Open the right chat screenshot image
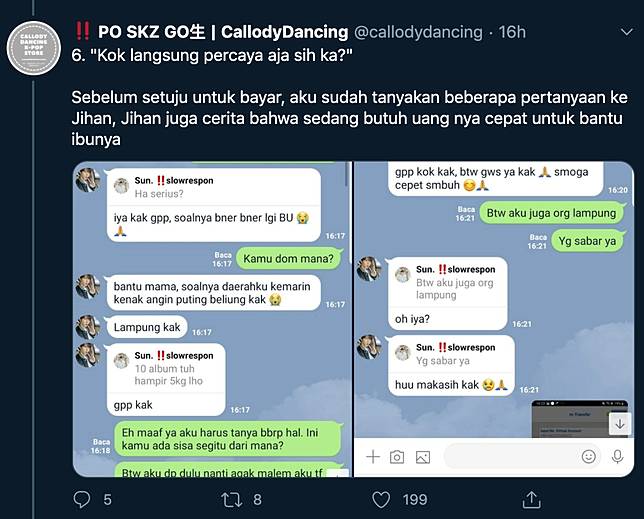The height and width of the screenshot is (519, 644). pyautogui.click(x=494, y=319)
